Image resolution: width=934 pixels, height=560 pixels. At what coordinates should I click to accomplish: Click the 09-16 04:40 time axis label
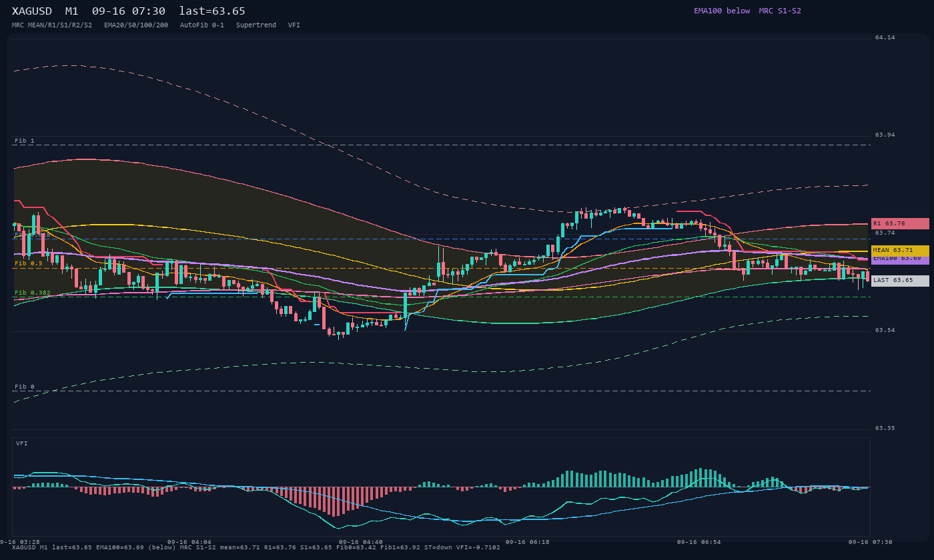[361, 542]
